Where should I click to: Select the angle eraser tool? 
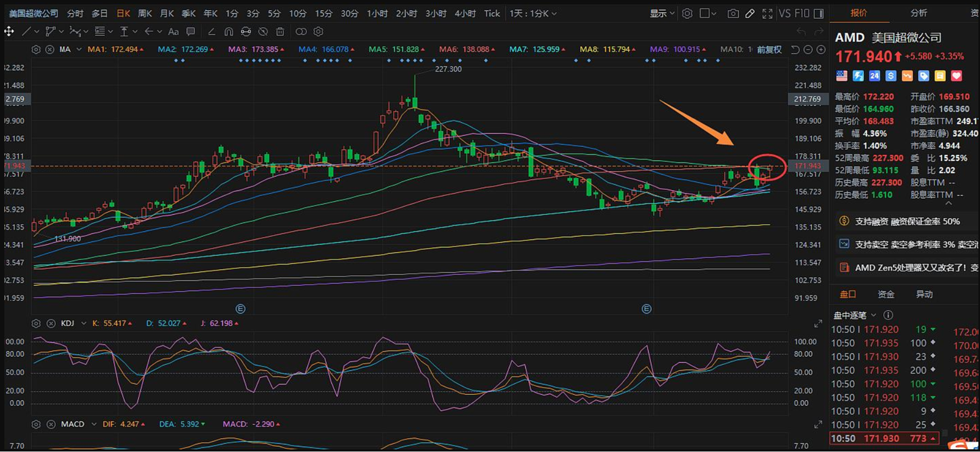pyautogui.click(x=211, y=31)
